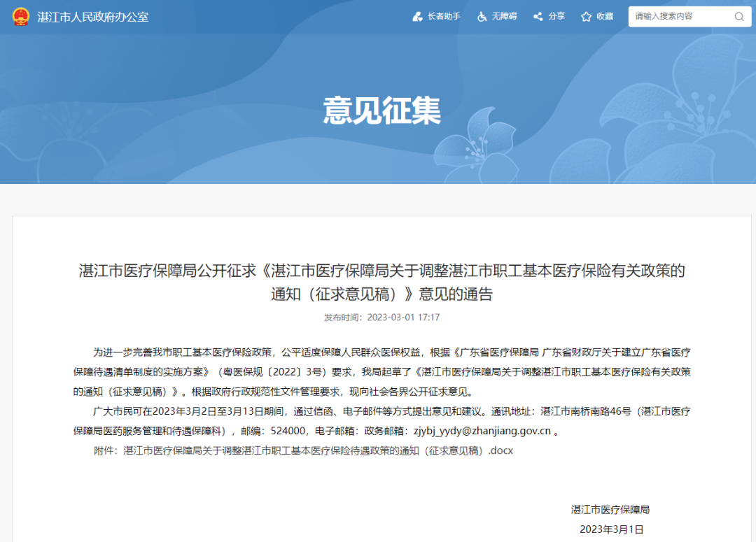
Task: Click the postal code 524000 text
Action: [x=288, y=432]
